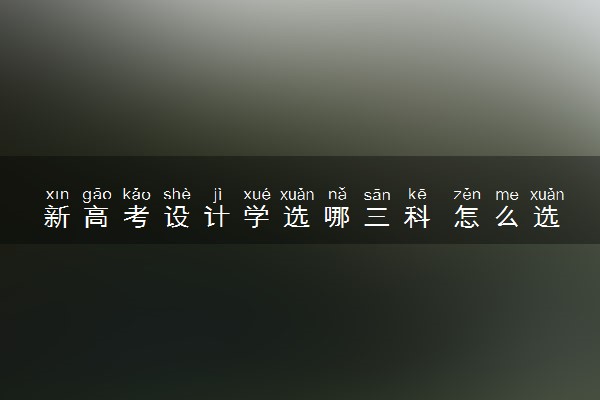Select the character 考 in the banner

137,217
